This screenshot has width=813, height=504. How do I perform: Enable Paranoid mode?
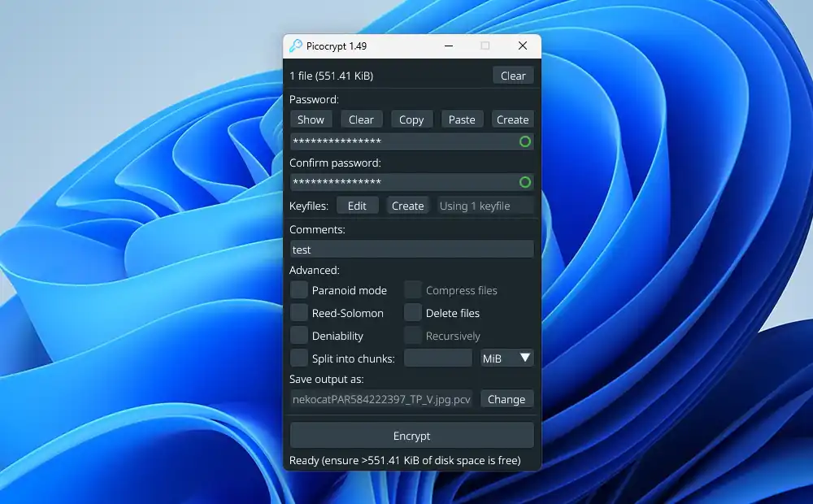[299, 289]
